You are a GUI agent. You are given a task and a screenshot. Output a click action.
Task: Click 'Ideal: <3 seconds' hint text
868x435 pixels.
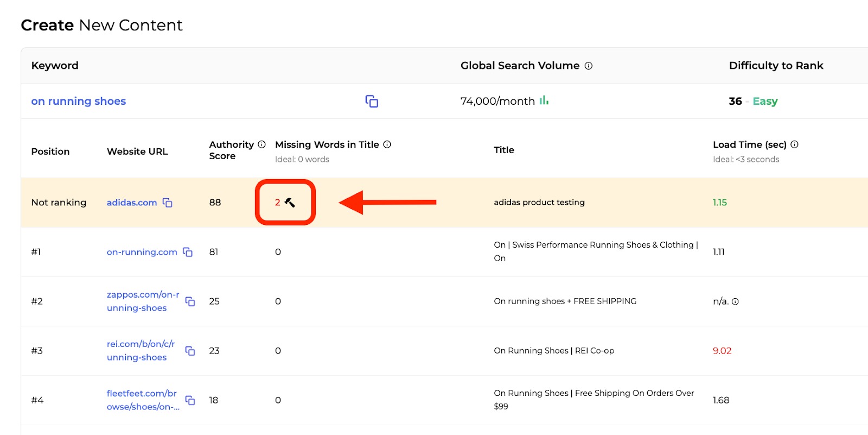[x=746, y=159]
